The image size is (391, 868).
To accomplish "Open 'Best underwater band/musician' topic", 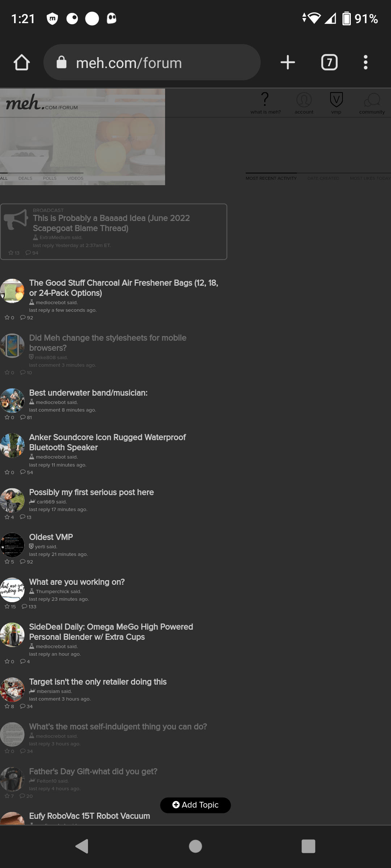I will tap(88, 393).
